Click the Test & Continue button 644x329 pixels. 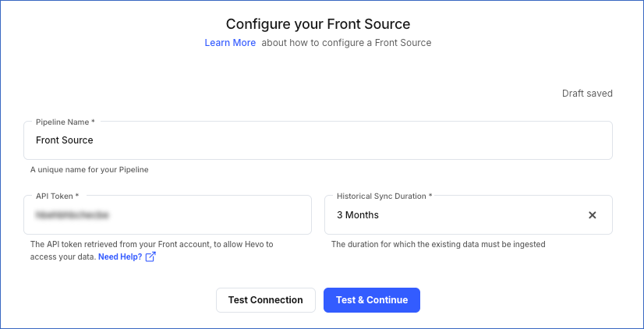(x=372, y=300)
